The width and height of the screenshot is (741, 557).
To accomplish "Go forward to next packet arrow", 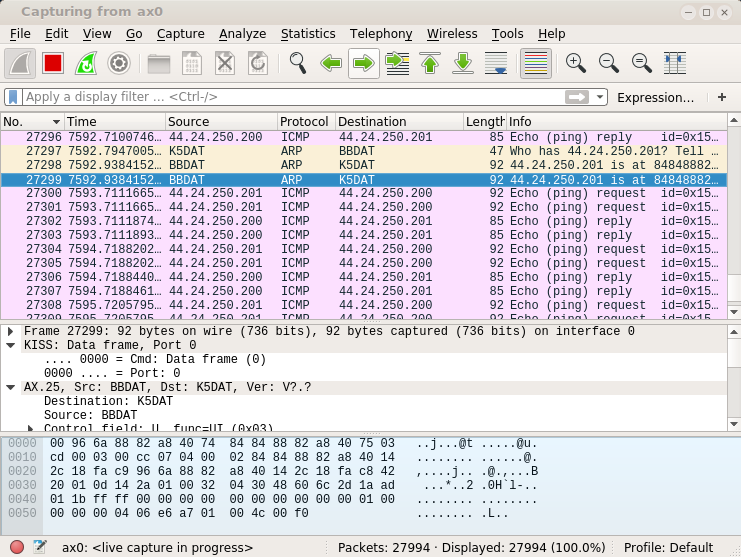I will [x=363, y=63].
